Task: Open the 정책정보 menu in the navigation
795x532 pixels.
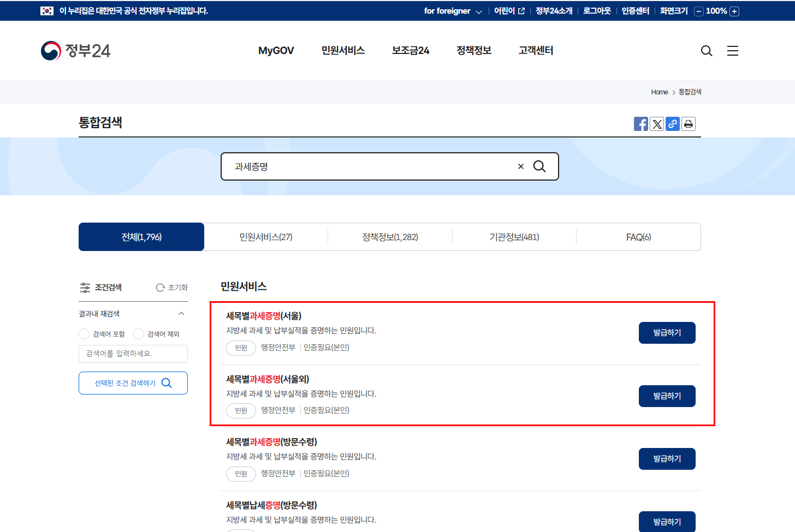Action: click(x=473, y=50)
